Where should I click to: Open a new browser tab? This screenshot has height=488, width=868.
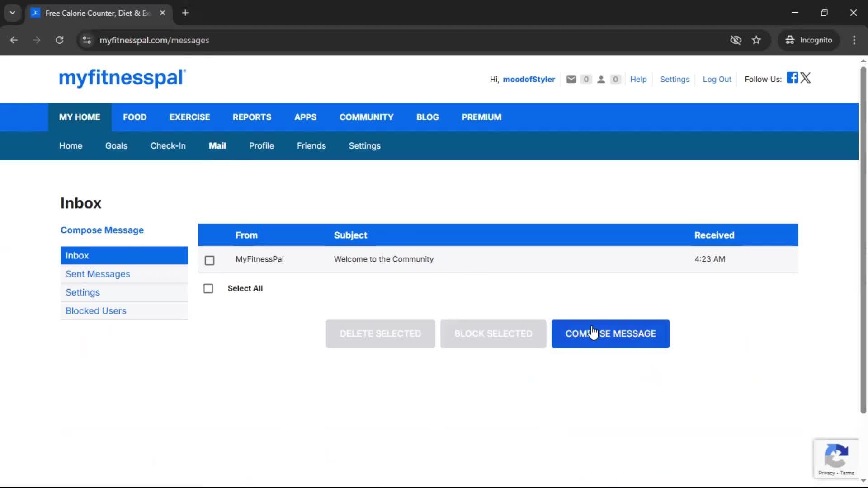tap(185, 13)
